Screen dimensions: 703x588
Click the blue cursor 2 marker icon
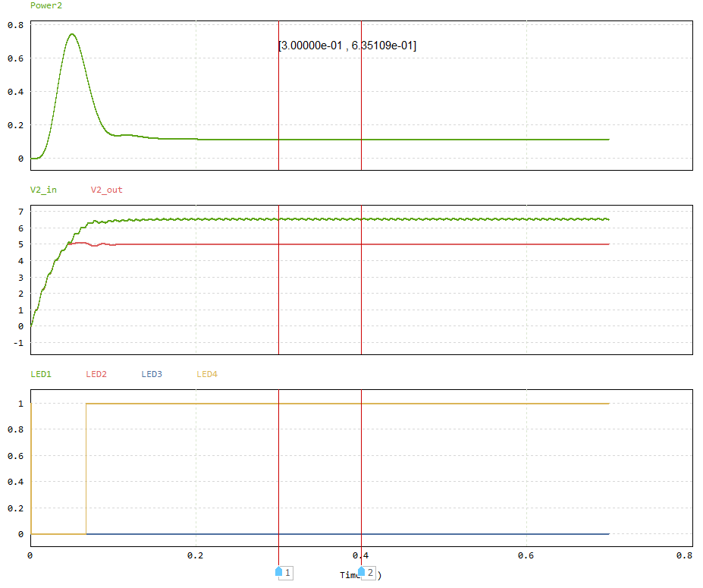point(362,571)
